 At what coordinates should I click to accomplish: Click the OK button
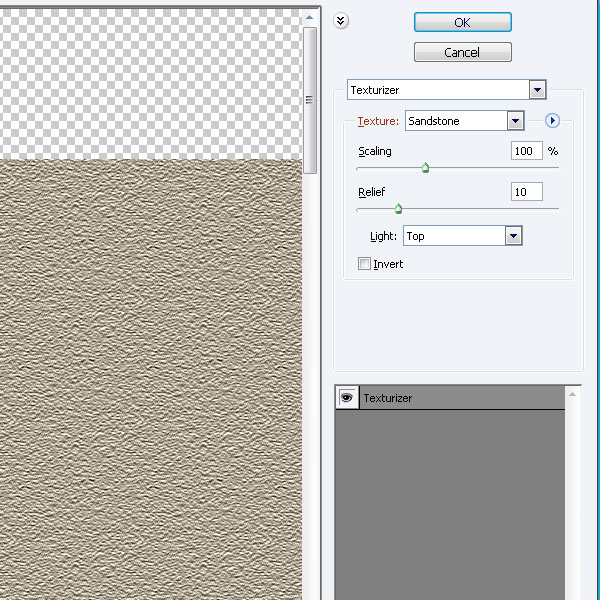(462, 22)
